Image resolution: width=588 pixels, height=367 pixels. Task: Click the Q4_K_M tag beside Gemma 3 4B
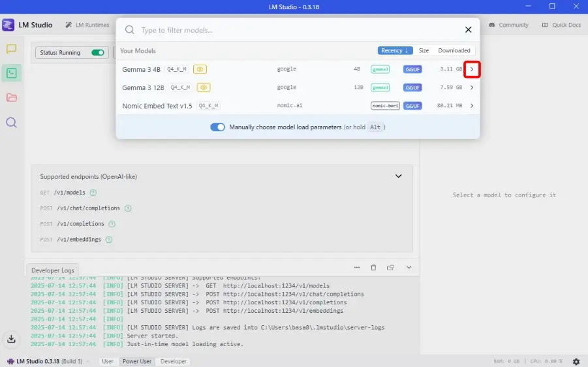click(177, 69)
